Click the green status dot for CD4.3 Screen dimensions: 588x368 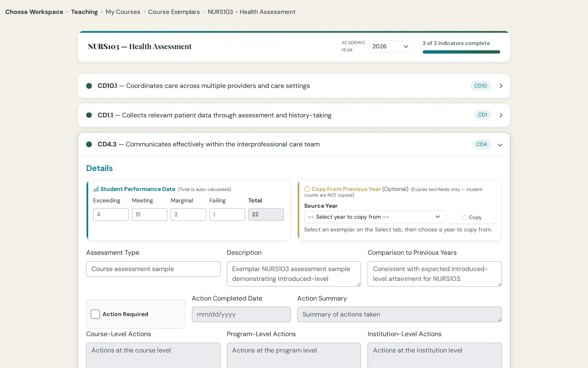click(89, 144)
